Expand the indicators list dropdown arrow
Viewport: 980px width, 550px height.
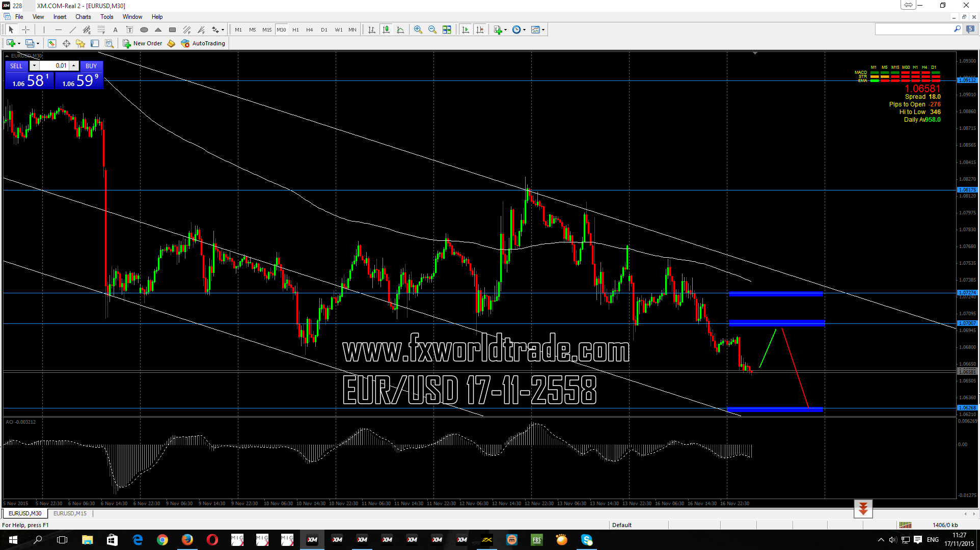pos(506,30)
